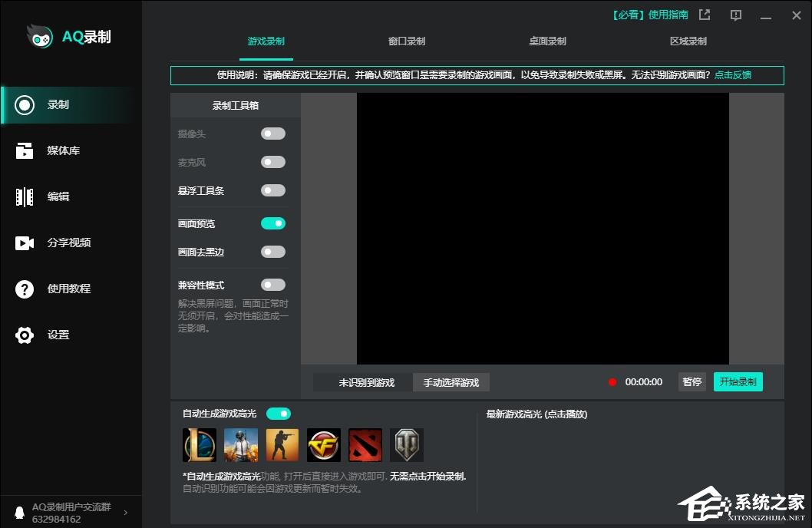This screenshot has height=528, width=812.
Task: Open the 点击反馈 link
Action: (x=733, y=74)
